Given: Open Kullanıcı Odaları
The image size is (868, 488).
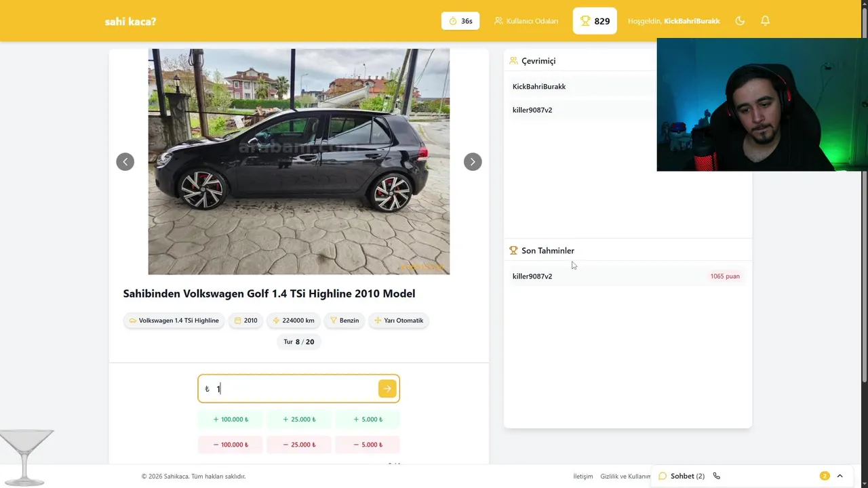Looking at the screenshot, I should 526,21.
